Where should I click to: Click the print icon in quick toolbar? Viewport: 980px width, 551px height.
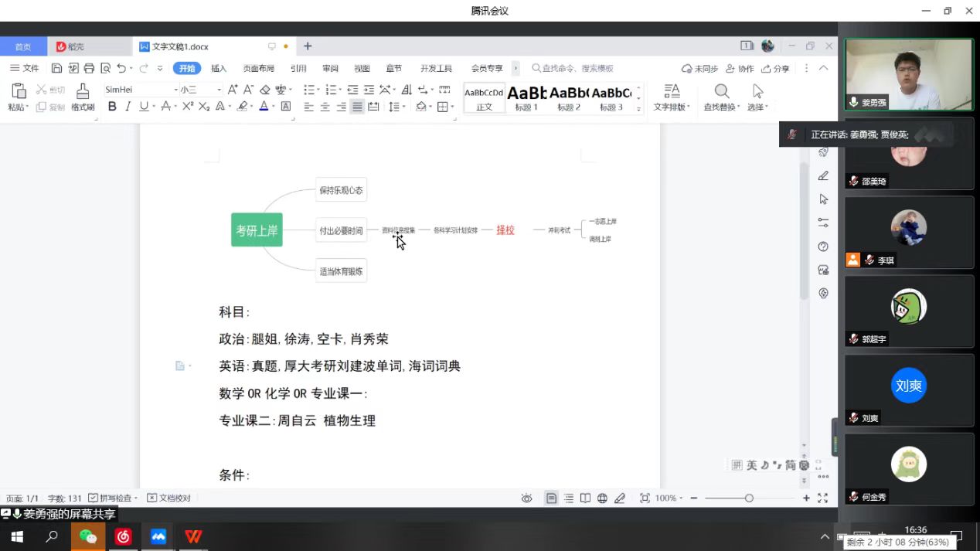(89, 68)
